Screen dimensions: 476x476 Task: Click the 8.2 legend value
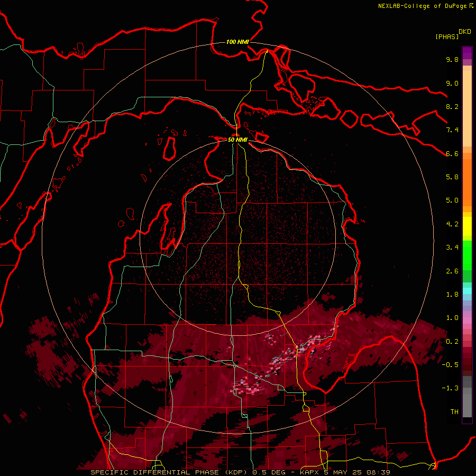452,106
